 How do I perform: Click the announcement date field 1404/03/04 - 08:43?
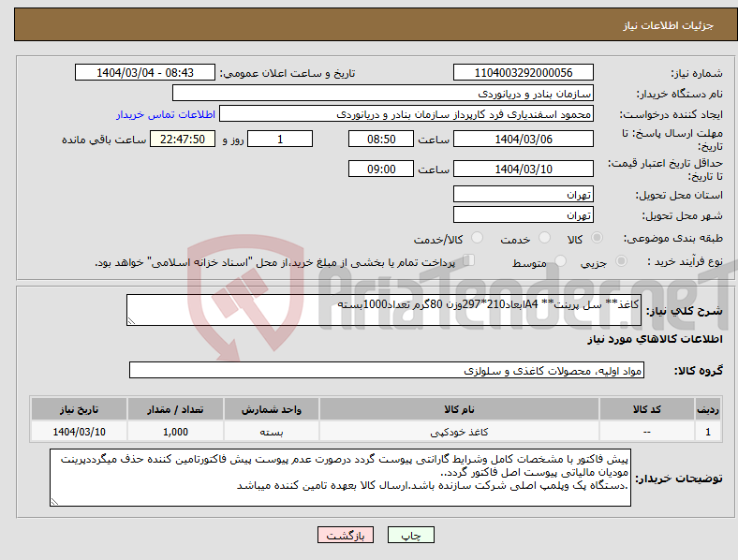point(145,72)
